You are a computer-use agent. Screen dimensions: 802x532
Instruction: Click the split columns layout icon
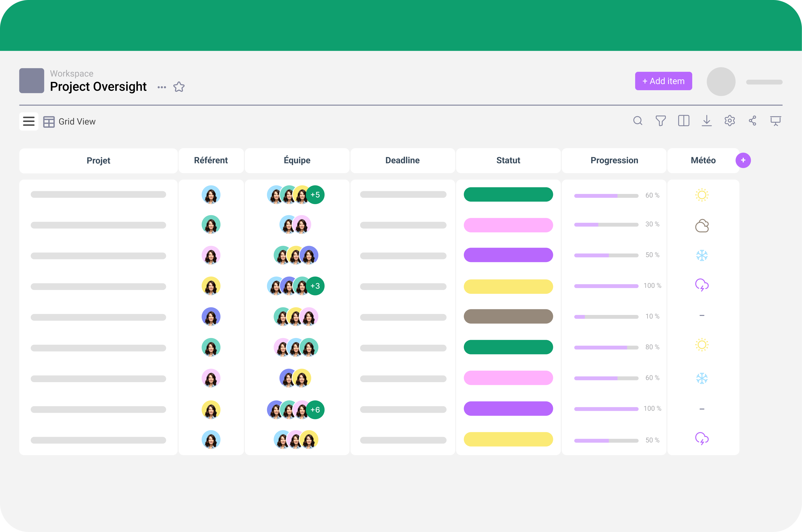684,121
